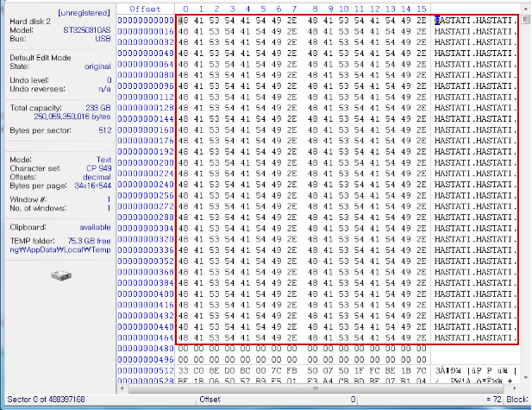
Task: Click offset row 0000000384
Action: (x=146, y=283)
